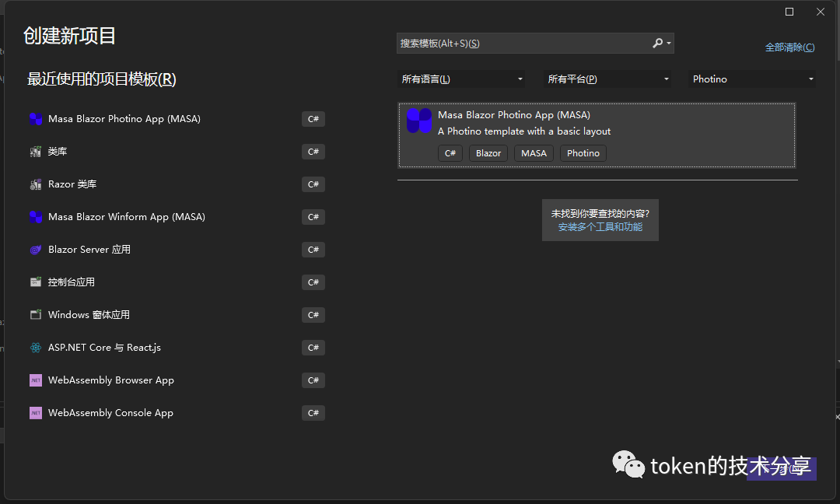Click the C# tag in the result card
840x504 pixels.
point(450,153)
